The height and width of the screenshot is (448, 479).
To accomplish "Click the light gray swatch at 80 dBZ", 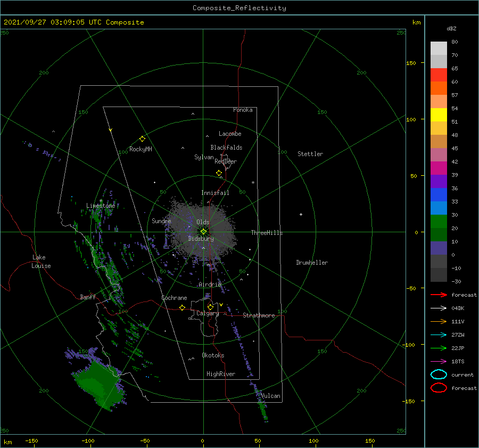I will [439, 48].
